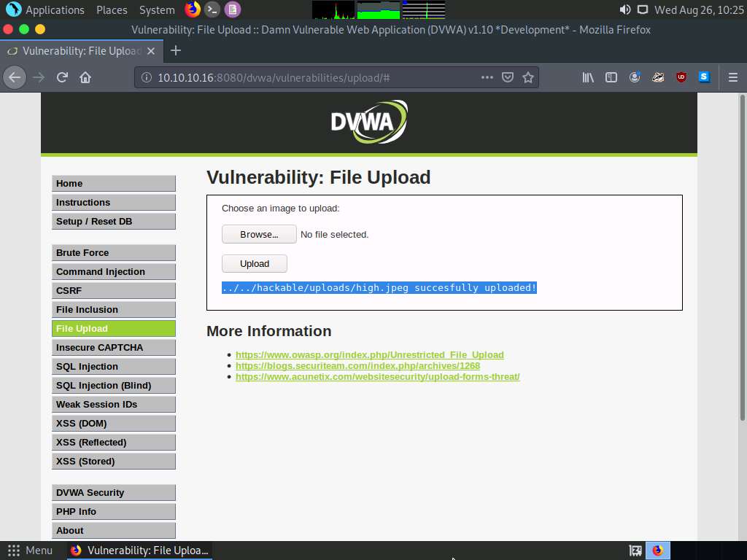747x560 pixels.
Task: Click the Firefox back arrow button
Action: 15,77
